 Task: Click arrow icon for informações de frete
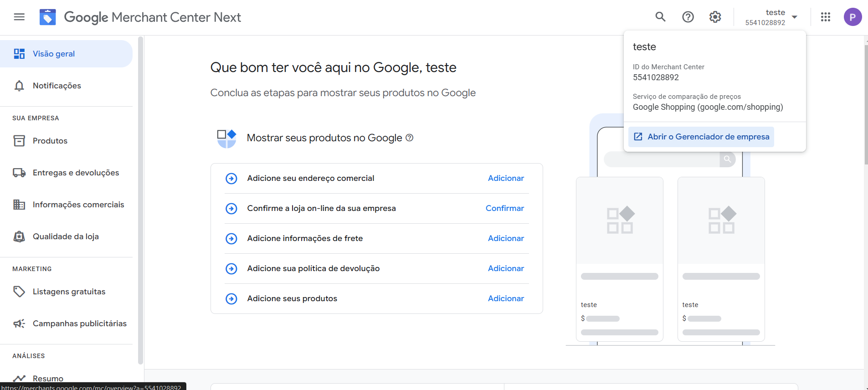[x=231, y=239]
